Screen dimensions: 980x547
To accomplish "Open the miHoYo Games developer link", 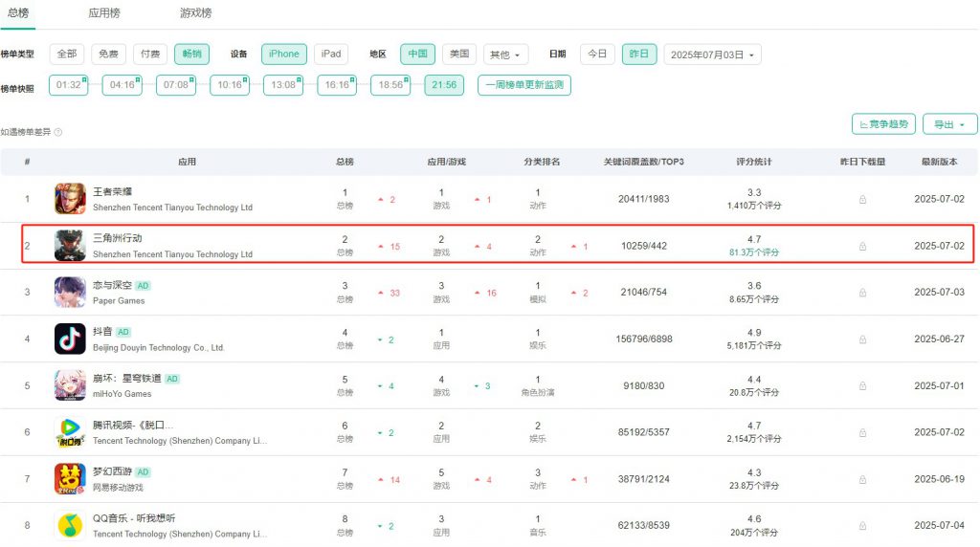I will pos(122,394).
